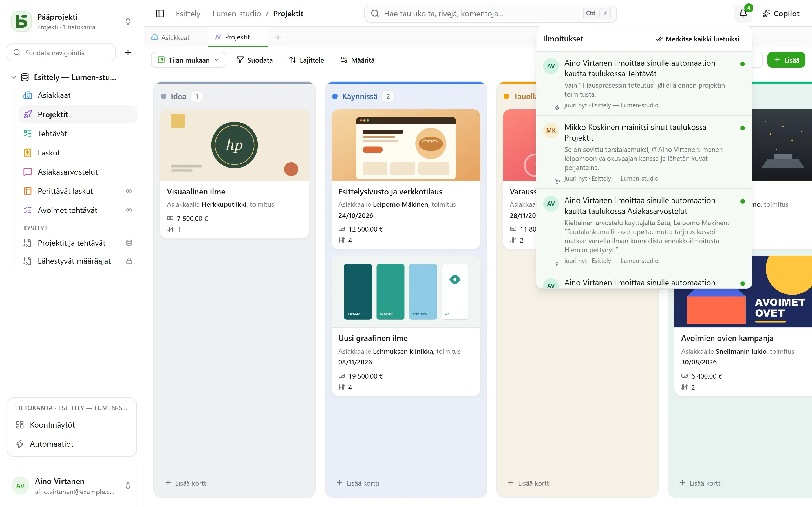Click the plus icon beside navigation filter
The width and height of the screenshot is (812, 507).
[128, 52]
